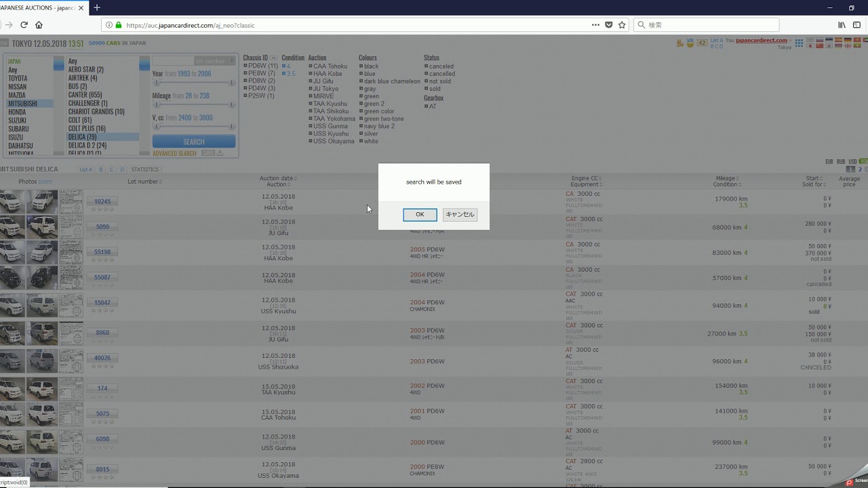Open the blue grid icon near Tokyo

coord(799,43)
